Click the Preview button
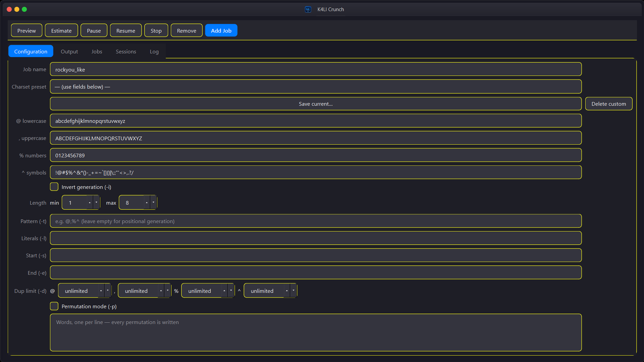 tap(27, 31)
